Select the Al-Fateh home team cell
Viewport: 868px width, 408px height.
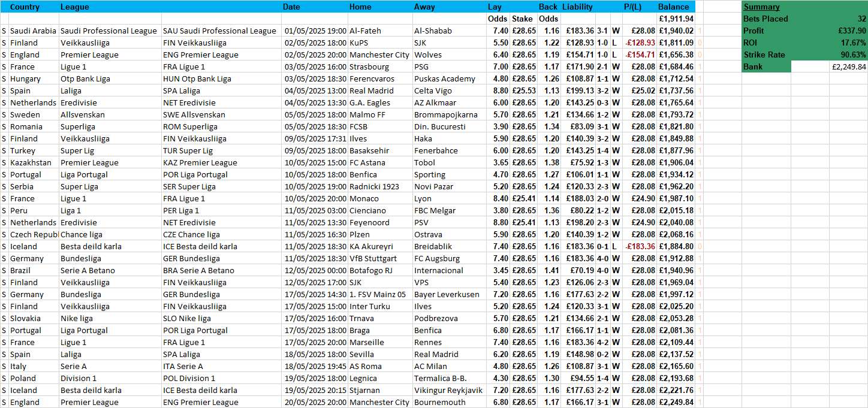pos(365,31)
